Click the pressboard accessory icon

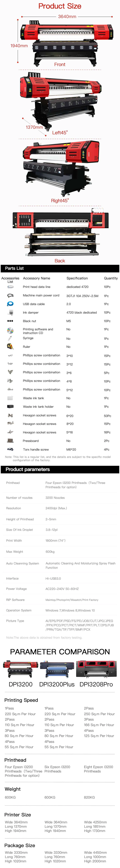point(10,440)
